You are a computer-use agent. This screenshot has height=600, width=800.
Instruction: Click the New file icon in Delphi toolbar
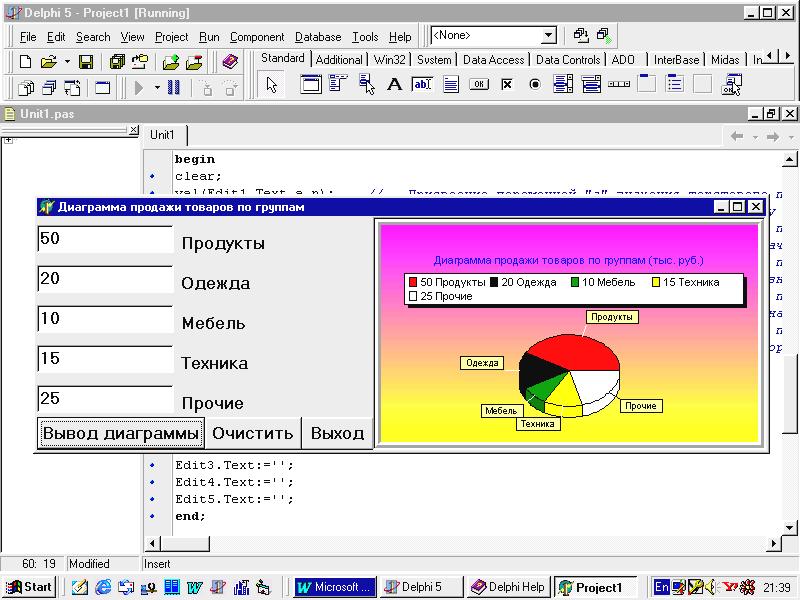pos(25,62)
